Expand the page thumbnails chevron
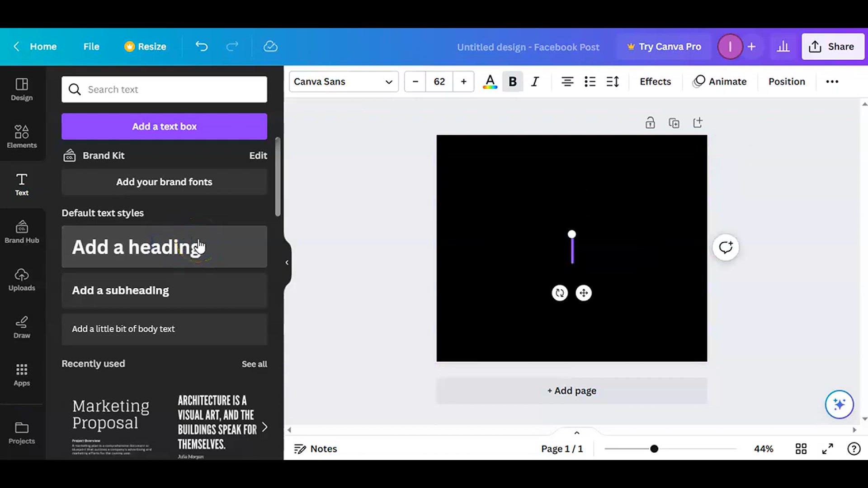868x488 pixels. [x=577, y=433]
